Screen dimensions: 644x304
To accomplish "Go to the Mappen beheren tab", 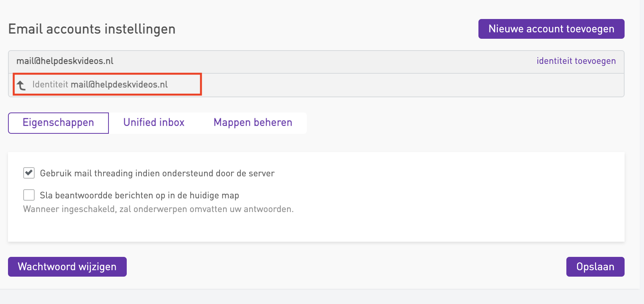I will pos(253,123).
